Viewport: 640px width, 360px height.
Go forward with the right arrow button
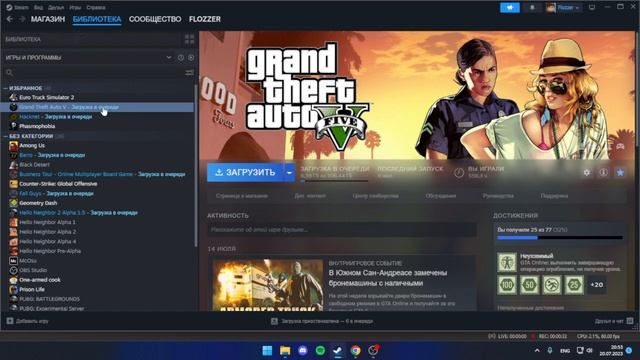coord(22,19)
